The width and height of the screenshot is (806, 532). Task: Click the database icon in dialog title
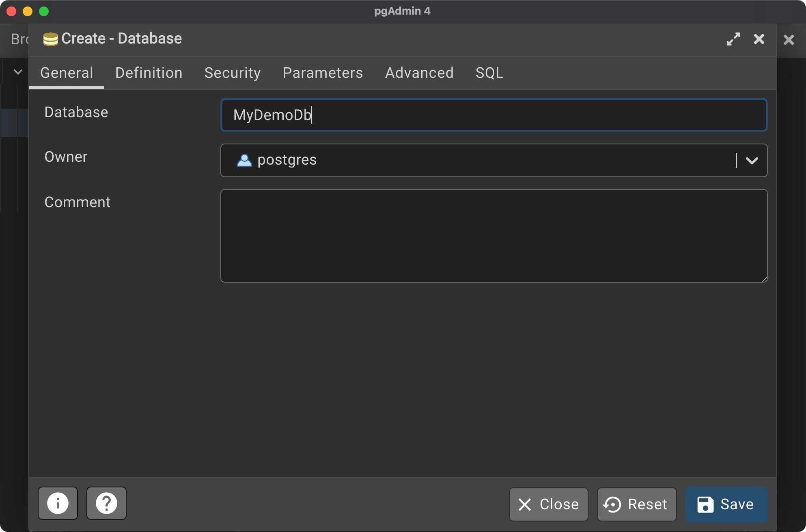tap(50, 39)
